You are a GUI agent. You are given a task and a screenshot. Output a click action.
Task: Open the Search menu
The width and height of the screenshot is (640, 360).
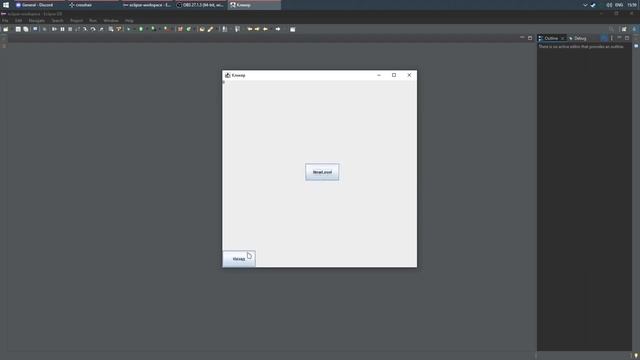(58, 20)
